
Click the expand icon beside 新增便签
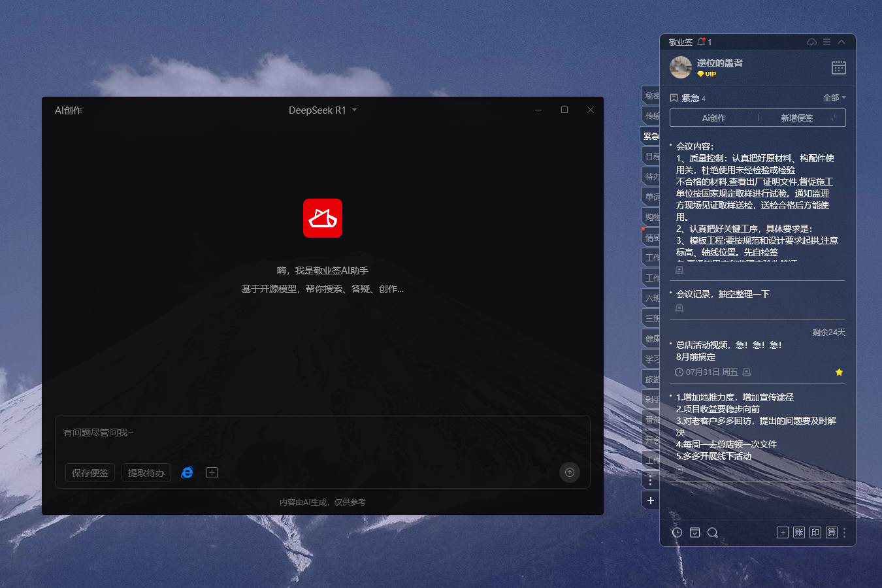[834, 118]
